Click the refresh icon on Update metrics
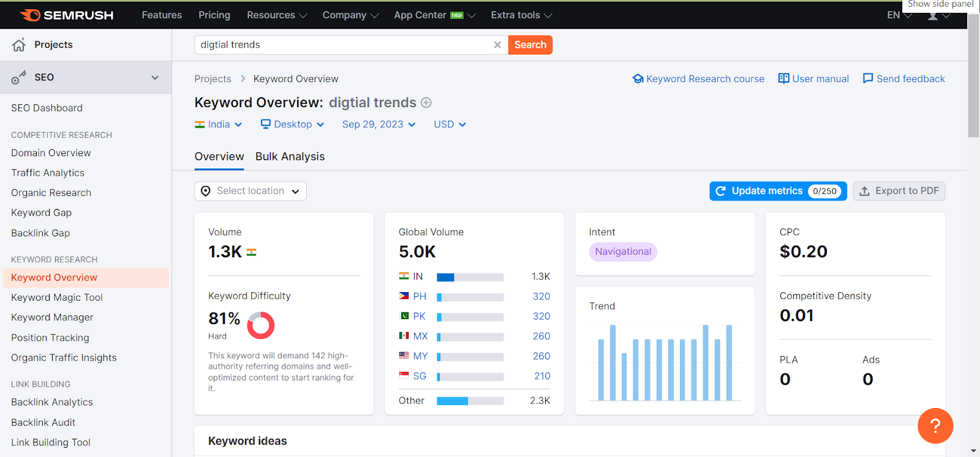Screen dimensions: 980x457 (721, 191)
